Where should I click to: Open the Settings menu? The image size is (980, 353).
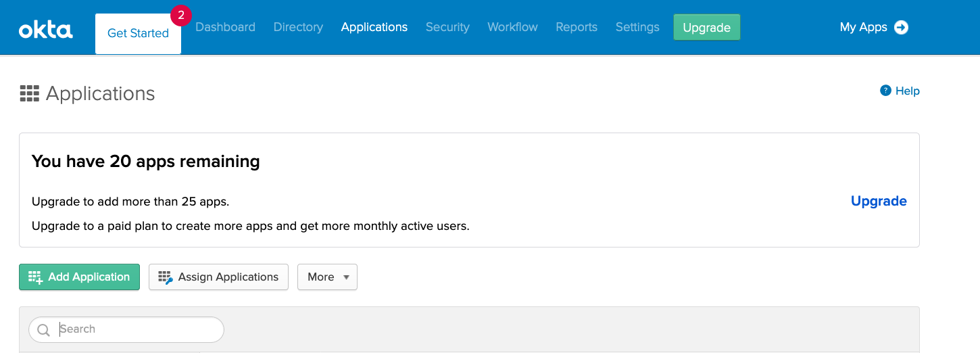click(x=637, y=27)
